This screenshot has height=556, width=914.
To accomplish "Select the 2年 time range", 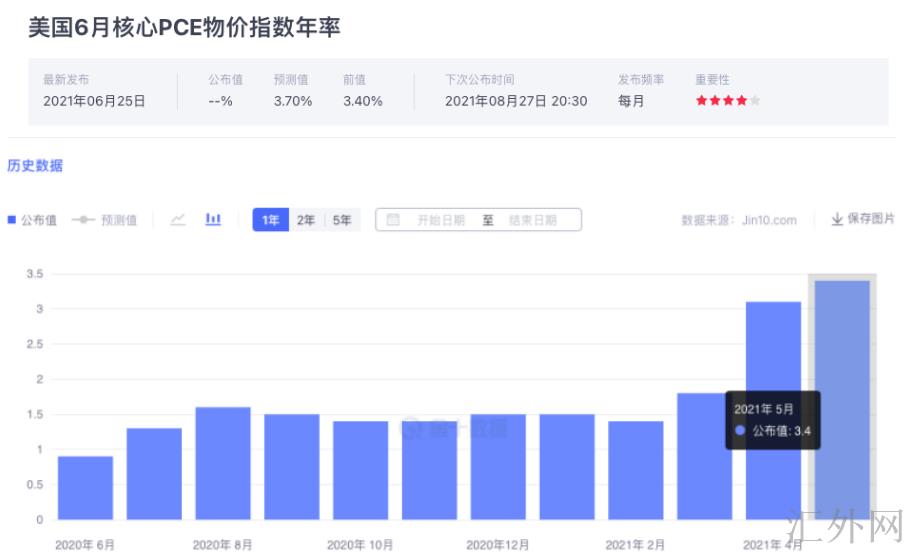I will click(306, 220).
